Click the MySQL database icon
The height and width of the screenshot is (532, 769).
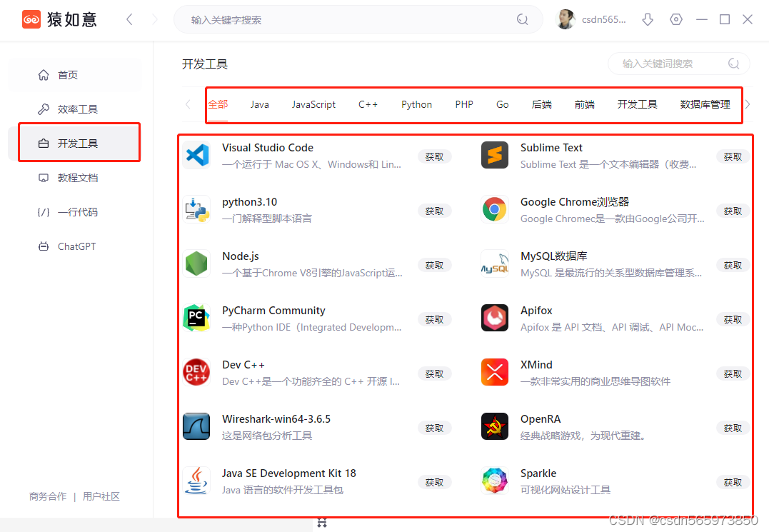[494, 264]
